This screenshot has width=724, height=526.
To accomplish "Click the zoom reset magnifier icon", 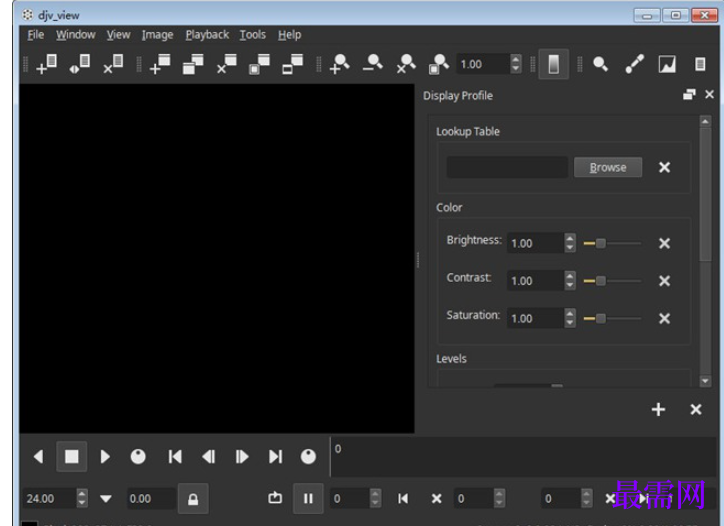I will point(406,64).
